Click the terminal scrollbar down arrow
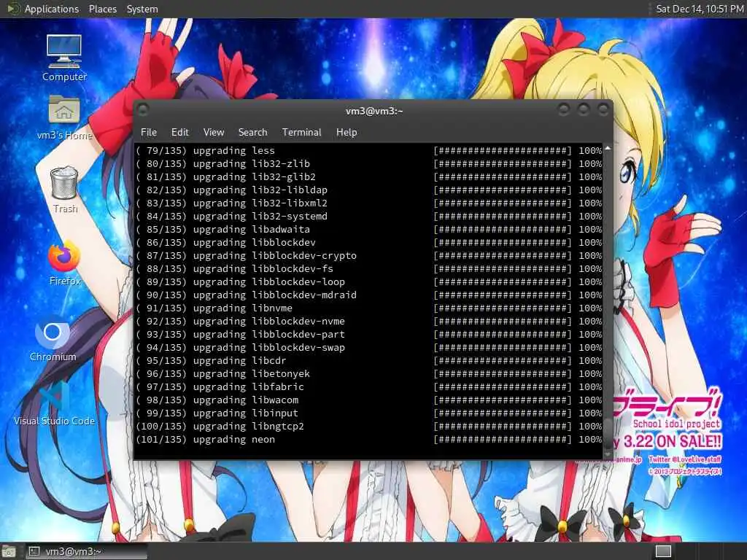This screenshot has height=560, width=747. pos(608,455)
